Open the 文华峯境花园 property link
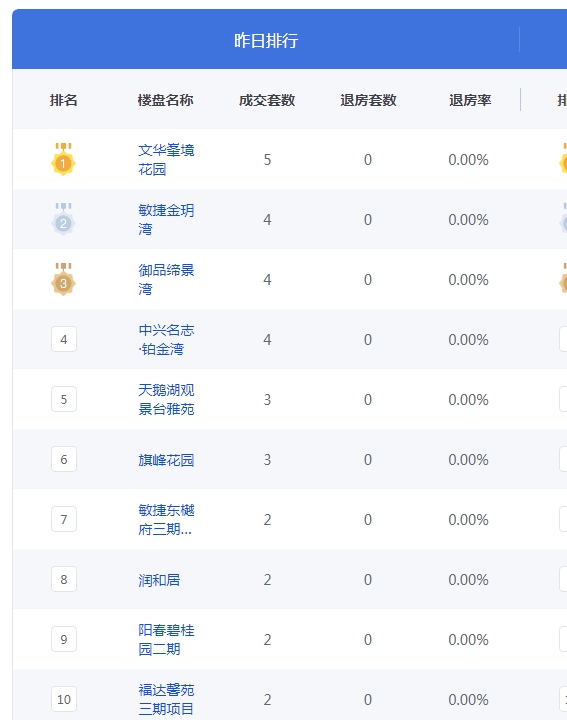The image size is (567, 720). coord(166,159)
